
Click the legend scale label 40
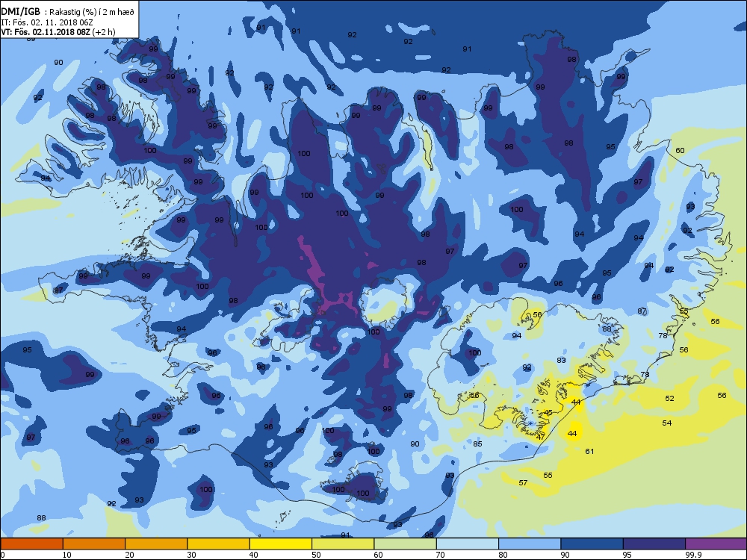point(254,554)
